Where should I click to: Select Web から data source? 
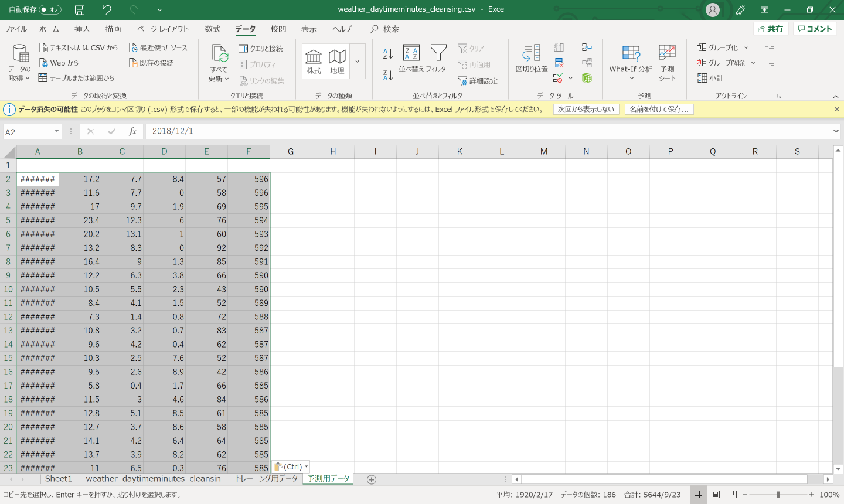click(59, 63)
